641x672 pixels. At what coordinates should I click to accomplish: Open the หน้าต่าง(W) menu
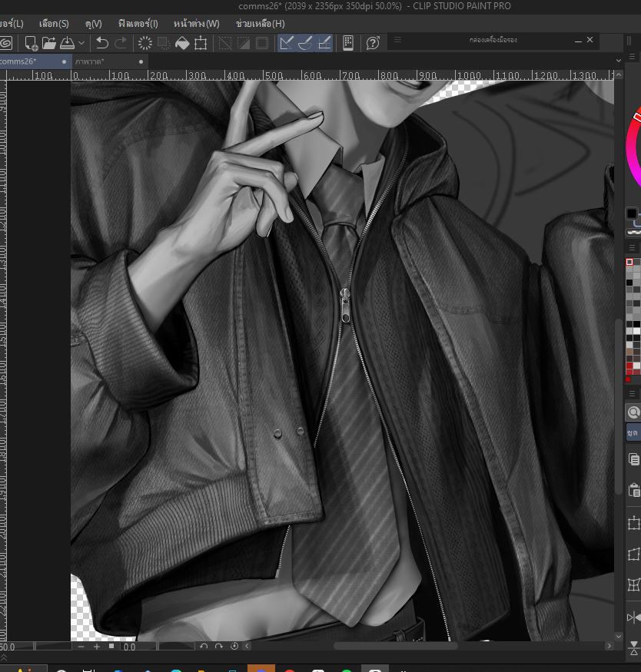click(196, 24)
